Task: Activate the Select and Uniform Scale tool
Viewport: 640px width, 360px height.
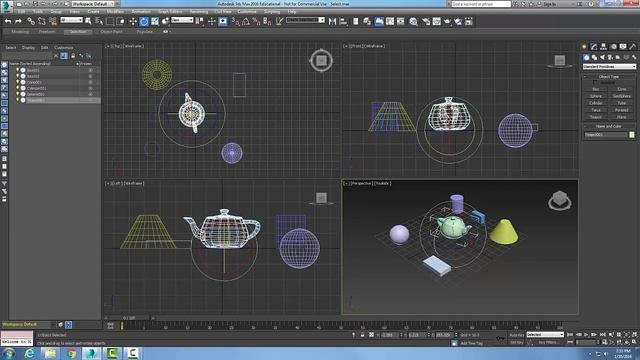Action: coord(155,21)
